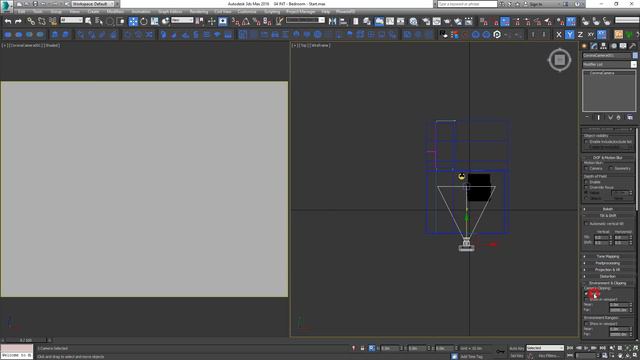Activate the Unlink Selection tool
Viewport: 640px width, 360px height.
tap(42, 21)
